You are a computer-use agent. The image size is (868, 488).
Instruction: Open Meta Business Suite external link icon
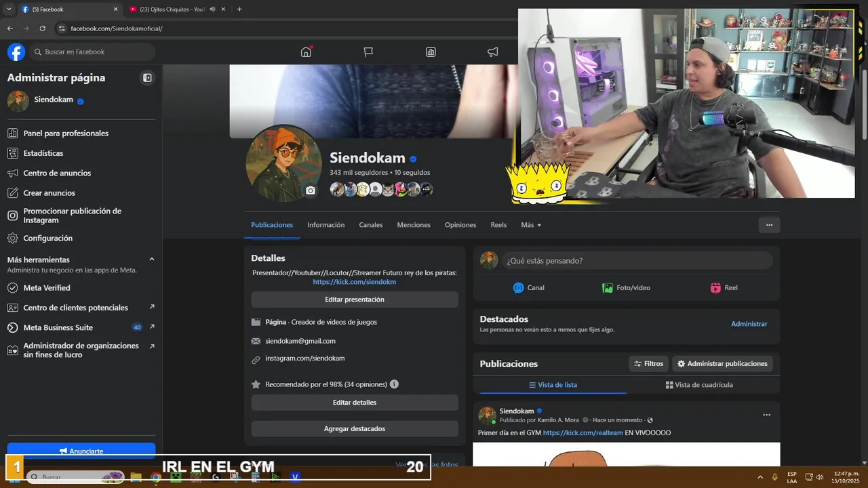click(x=152, y=327)
